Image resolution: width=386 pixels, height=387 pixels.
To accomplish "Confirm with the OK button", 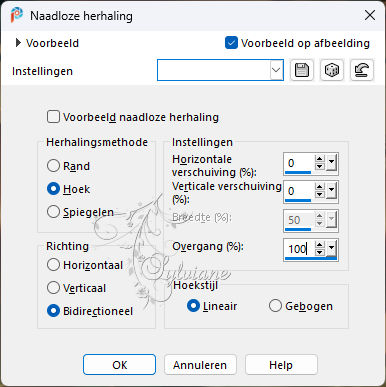I will (x=119, y=365).
